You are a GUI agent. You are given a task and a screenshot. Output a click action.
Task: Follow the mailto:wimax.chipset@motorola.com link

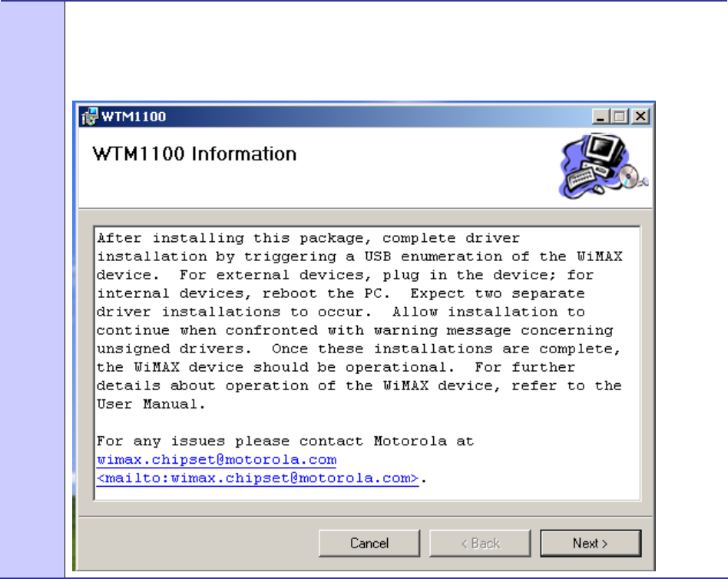coord(258,478)
